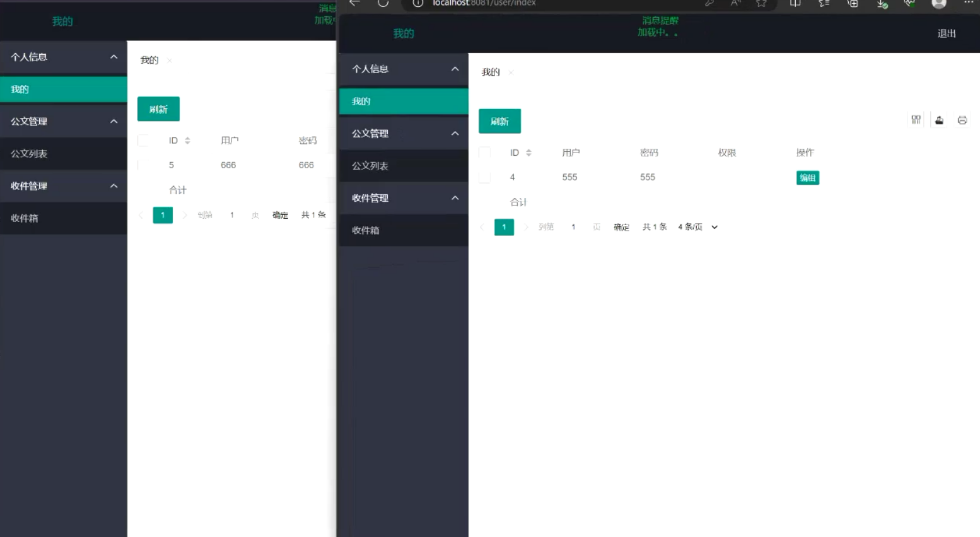Click the 刷新 button in left window
The height and width of the screenshot is (537, 980).
158,109
